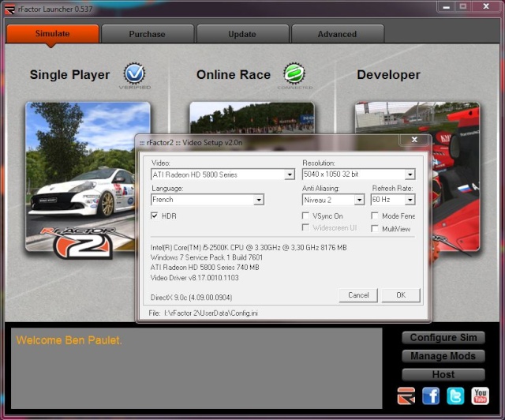505x420 pixels.
Task: Click the Online Race heading
Action: (234, 75)
